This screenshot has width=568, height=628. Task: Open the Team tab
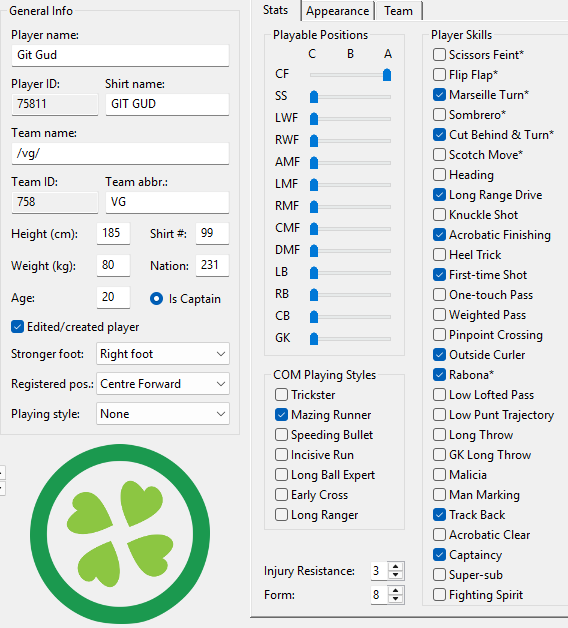click(x=398, y=11)
